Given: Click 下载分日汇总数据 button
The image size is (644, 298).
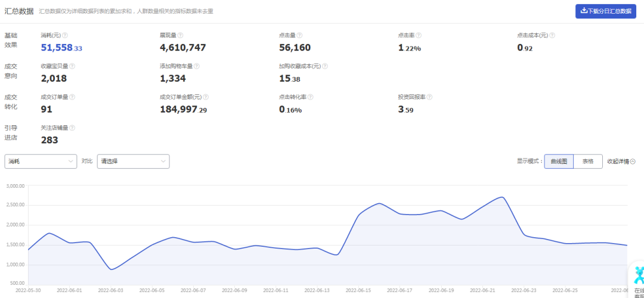Looking at the screenshot, I should click(x=606, y=11).
